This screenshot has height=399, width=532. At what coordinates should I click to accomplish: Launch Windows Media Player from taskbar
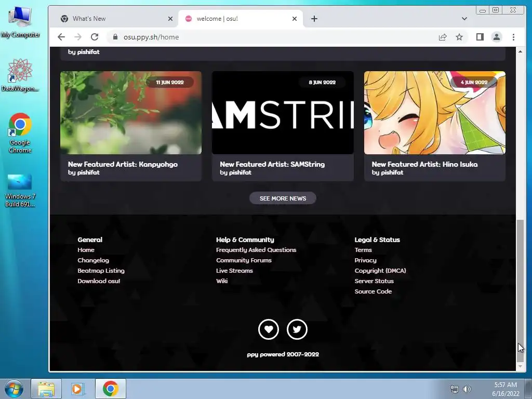78,389
